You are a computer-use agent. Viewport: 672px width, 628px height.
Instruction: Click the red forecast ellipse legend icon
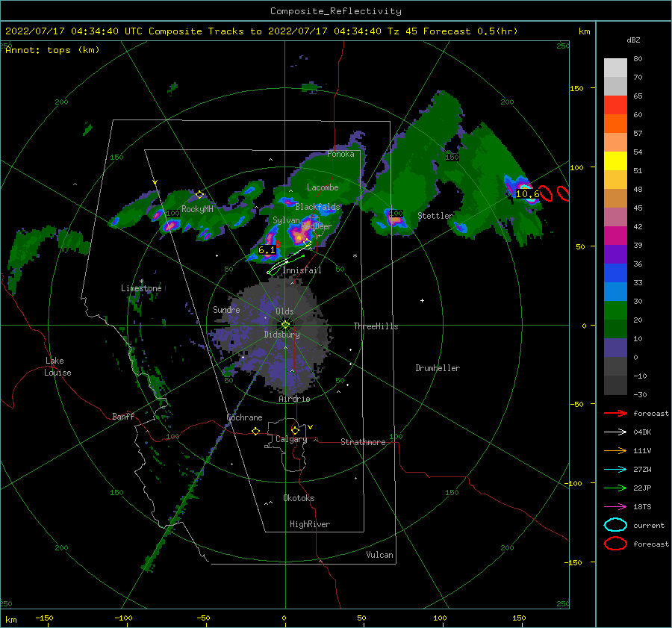tap(615, 544)
